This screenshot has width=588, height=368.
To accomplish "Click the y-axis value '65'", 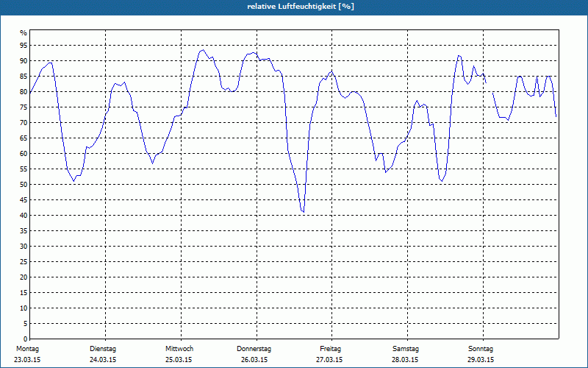I will click(x=24, y=138).
